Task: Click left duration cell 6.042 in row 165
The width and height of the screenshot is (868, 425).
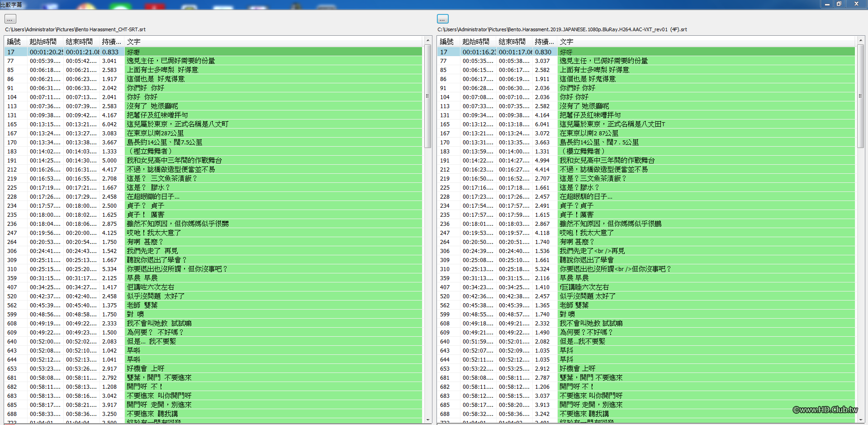Action: (109, 124)
